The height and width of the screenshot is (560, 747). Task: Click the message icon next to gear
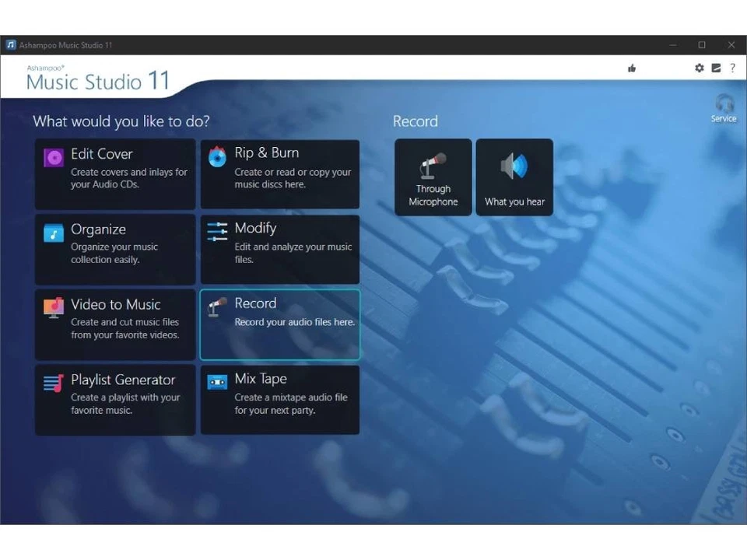click(716, 68)
